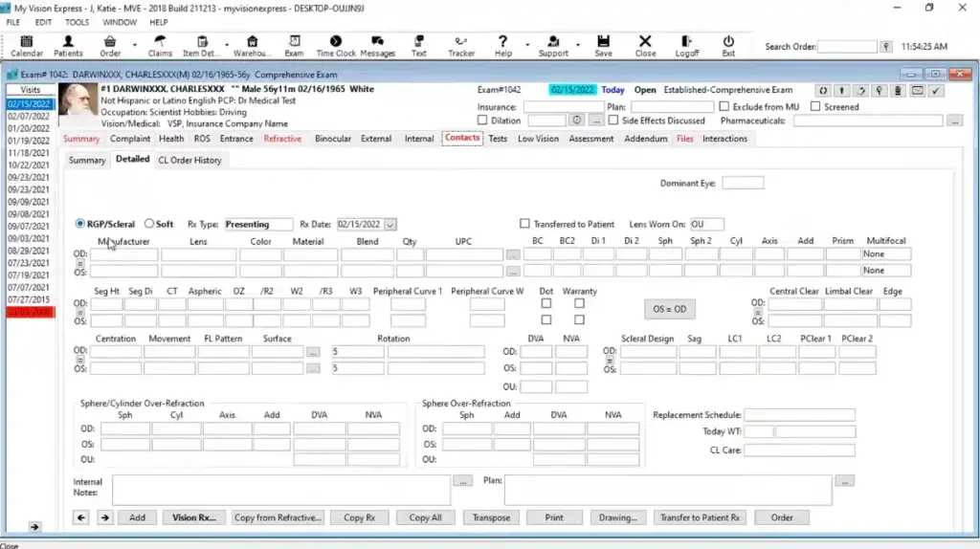Click the dilation clock icon button
Image resolution: width=980 pixels, height=549 pixels.
[x=576, y=121]
